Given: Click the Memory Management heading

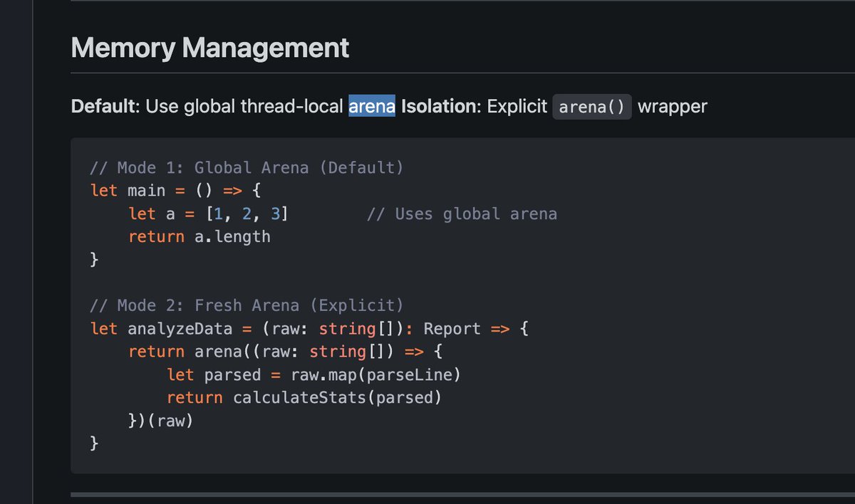Looking at the screenshot, I should click(x=210, y=48).
